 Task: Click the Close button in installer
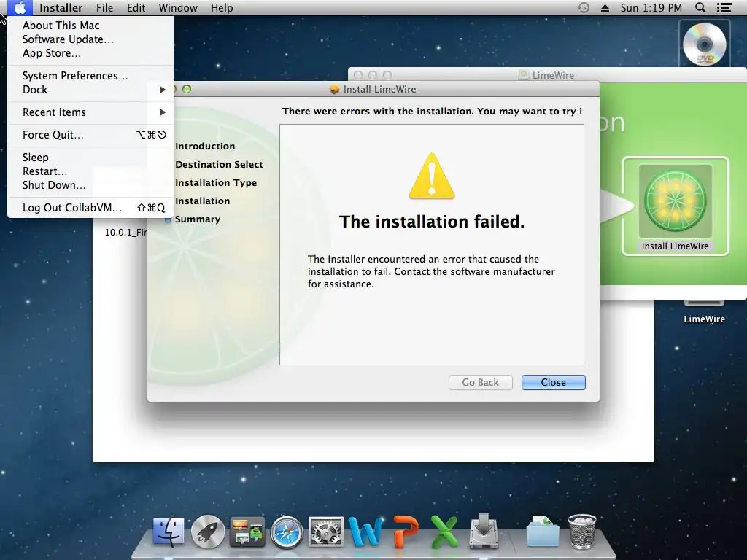(x=553, y=382)
